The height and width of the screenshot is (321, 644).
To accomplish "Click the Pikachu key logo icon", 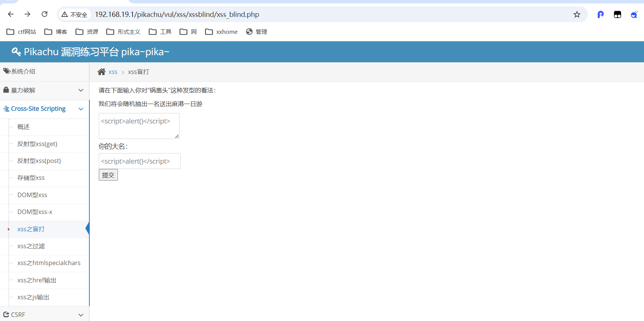I will tap(16, 52).
